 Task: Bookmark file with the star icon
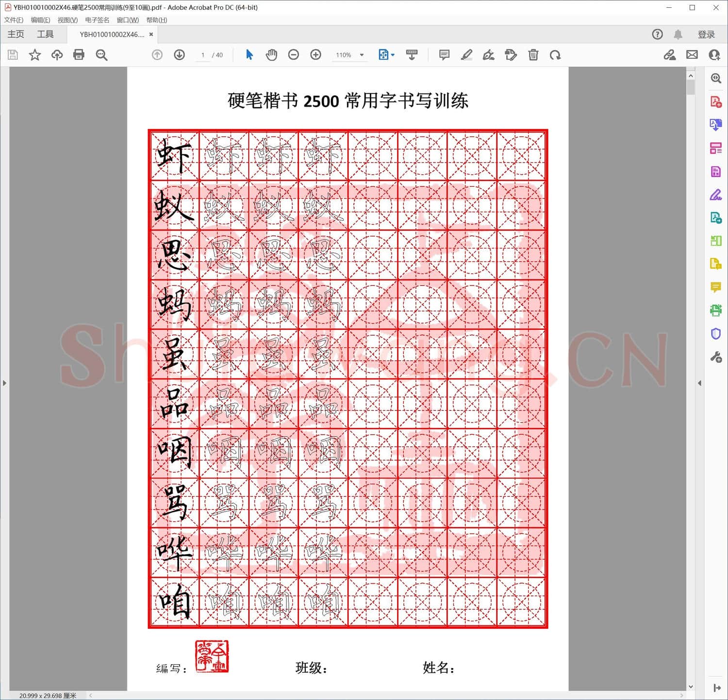35,55
